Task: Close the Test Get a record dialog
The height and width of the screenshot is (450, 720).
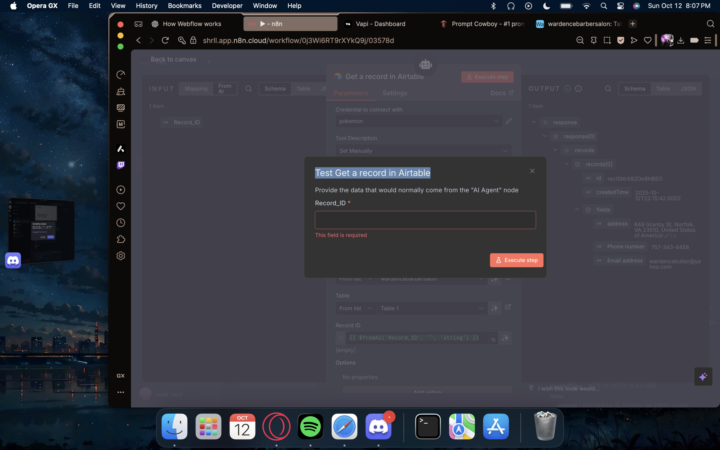Action: click(x=532, y=171)
